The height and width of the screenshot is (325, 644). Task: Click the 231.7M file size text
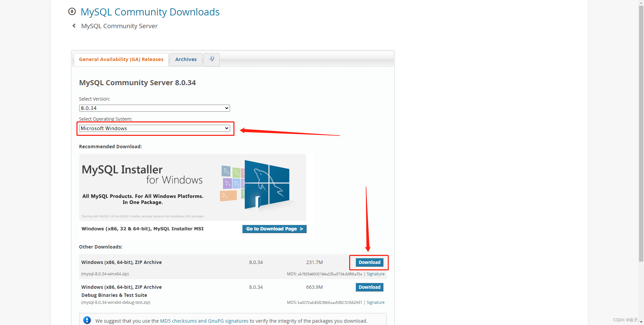[314, 262]
